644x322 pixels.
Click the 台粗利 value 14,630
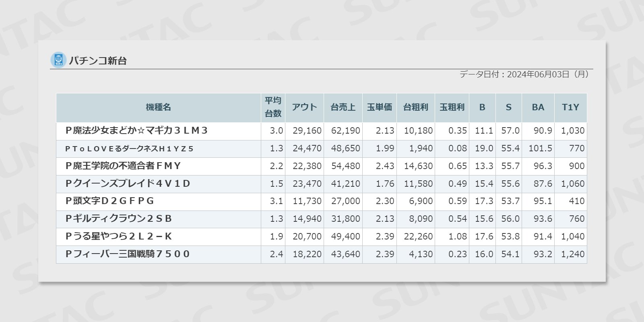coord(418,166)
